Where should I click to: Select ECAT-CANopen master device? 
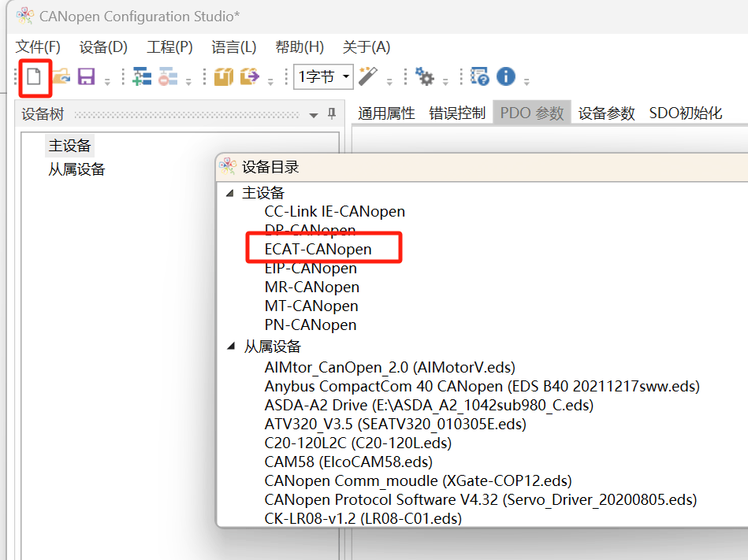[x=318, y=249]
